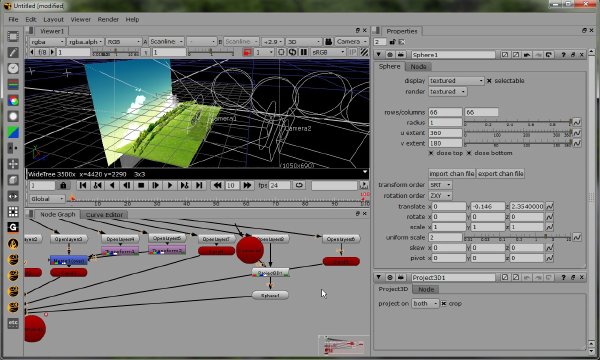Open the Channel nodes toolbar icon
This screenshot has width=600, height=360.
(13, 84)
